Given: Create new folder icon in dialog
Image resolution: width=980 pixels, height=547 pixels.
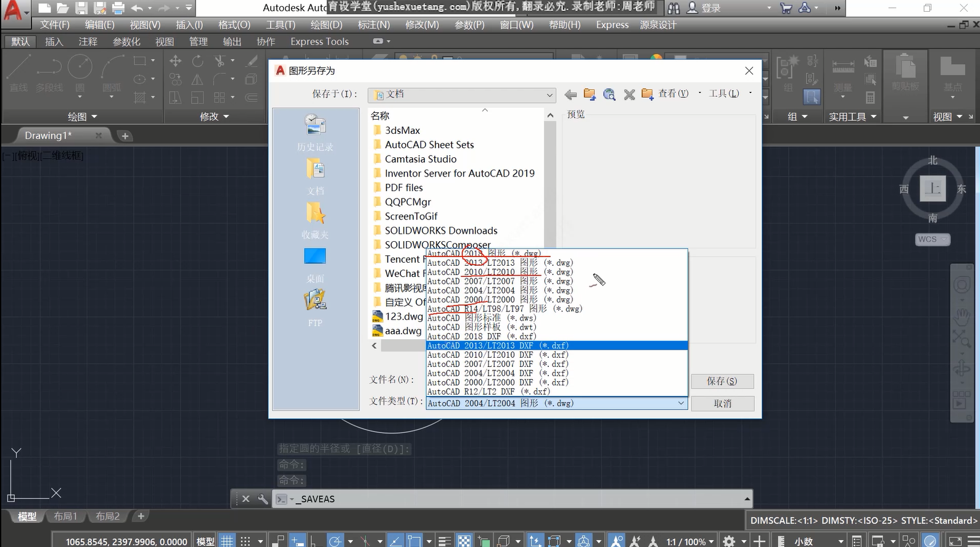Looking at the screenshot, I should pyautogui.click(x=647, y=94).
